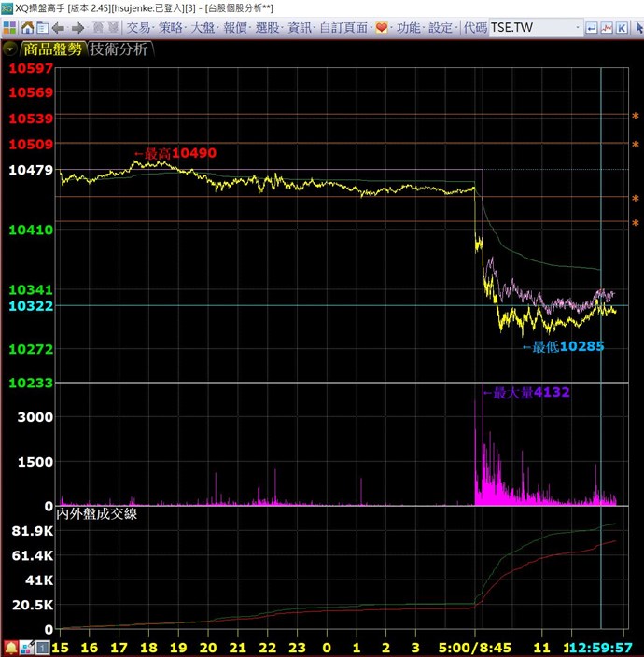Viewport: 644px width, 657px height.
Task: Open the 選股 menu
Action: click(x=268, y=28)
